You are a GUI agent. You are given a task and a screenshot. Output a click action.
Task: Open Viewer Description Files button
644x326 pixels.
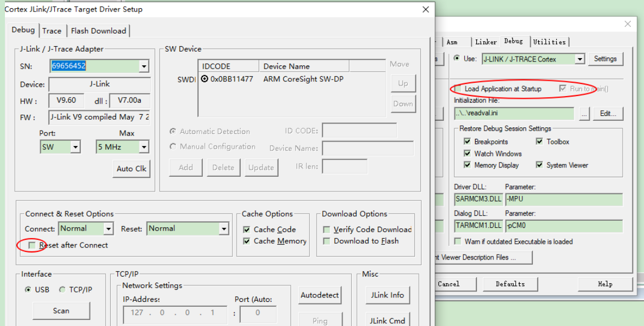coord(484,257)
